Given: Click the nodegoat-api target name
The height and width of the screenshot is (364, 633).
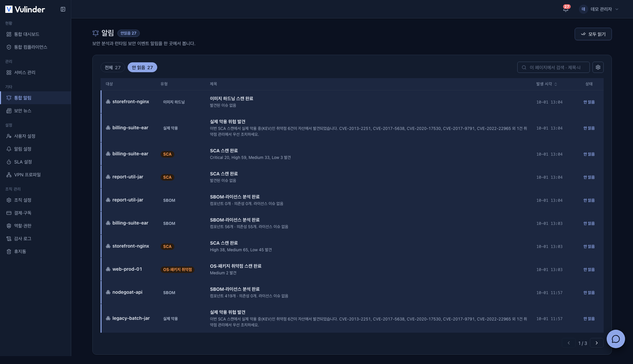Looking at the screenshot, I should [127, 292].
